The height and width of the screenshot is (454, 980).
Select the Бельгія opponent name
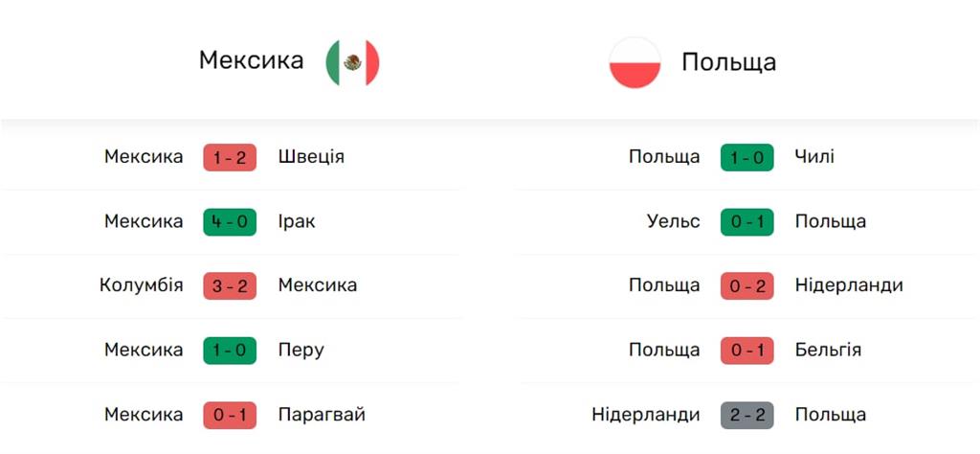(x=828, y=351)
